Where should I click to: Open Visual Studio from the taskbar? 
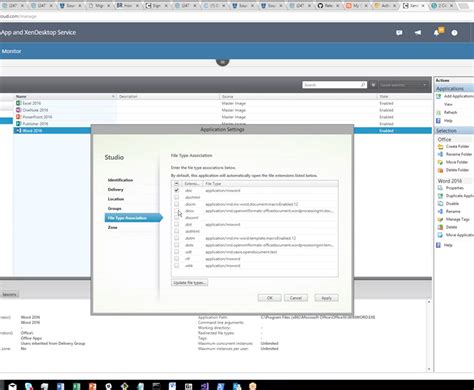[x=204, y=386]
